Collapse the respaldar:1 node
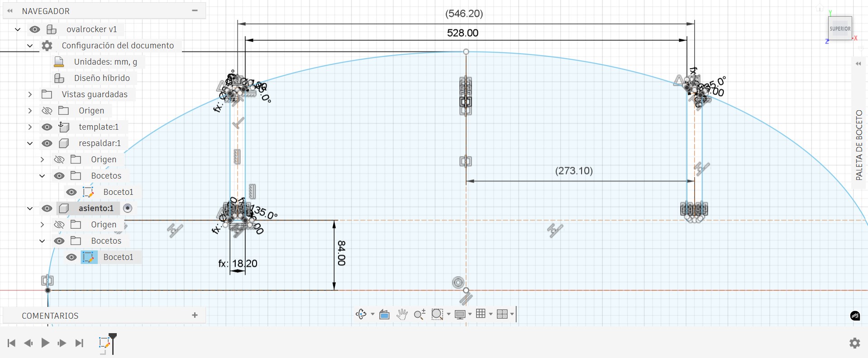The width and height of the screenshot is (868, 358). tap(30, 143)
